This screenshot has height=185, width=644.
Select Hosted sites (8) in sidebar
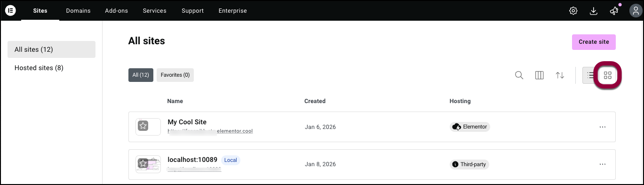pos(51,68)
